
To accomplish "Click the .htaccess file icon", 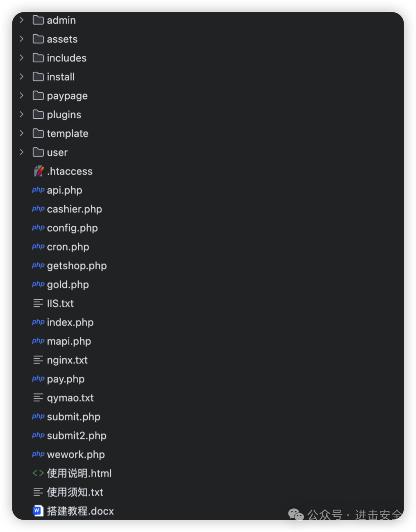I will point(39,171).
